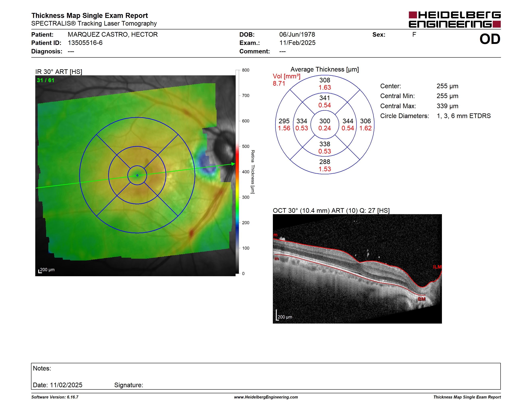Click the 400 mark on thickness scale
The width and height of the screenshot is (532, 411).
click(x=245, y=172)
